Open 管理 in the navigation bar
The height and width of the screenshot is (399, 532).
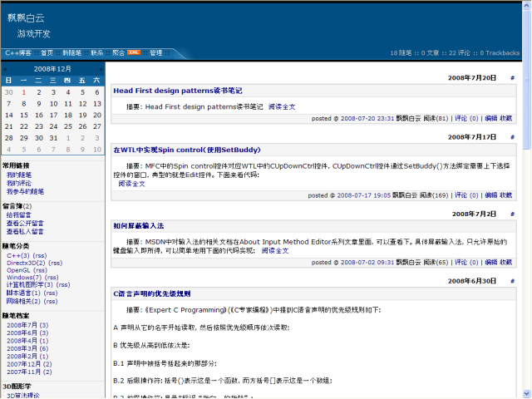click(x=156, y=53)
